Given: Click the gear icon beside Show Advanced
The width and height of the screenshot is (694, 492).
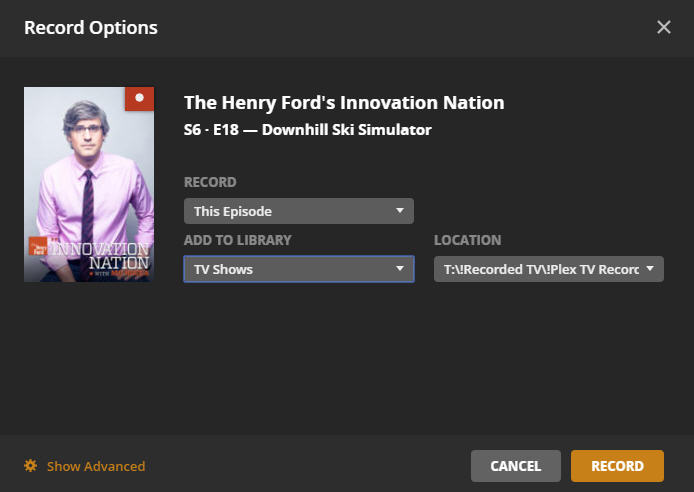Looking at the screenshot, I should 31,466.
